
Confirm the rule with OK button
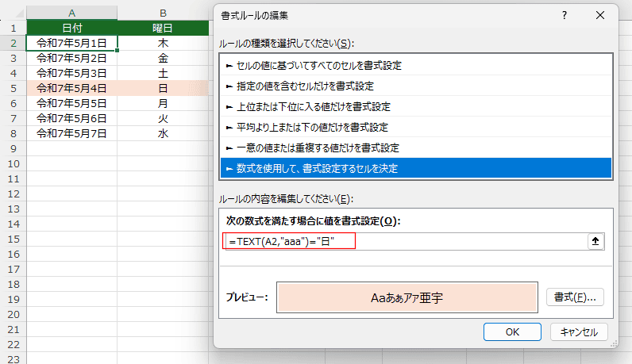click(x=512, y=331)
